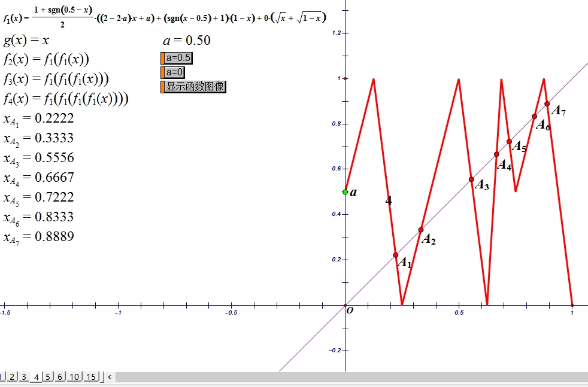Select page tab 4
This screenshot has height=387, width=588.
coord(36,377)
